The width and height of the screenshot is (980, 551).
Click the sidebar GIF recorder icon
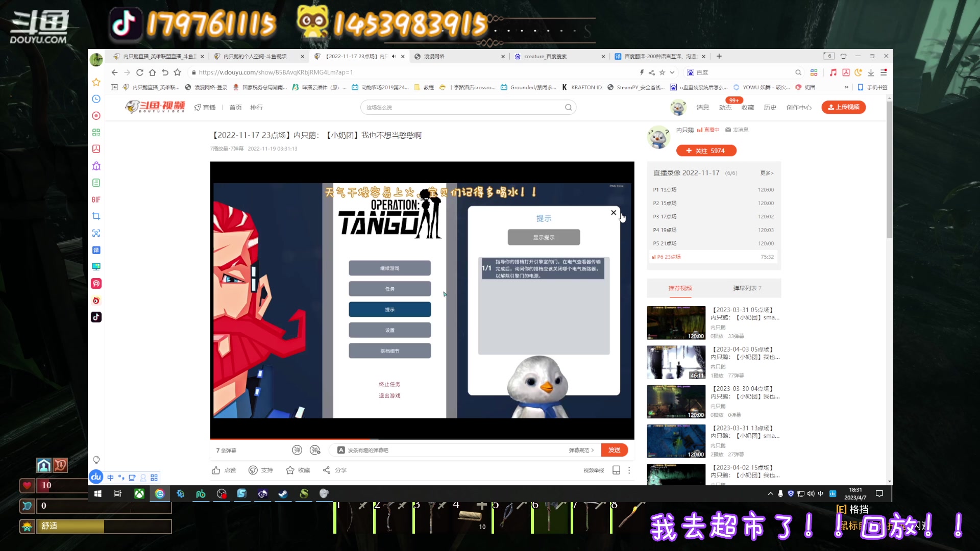pyautogui.click(x=96, y=199)
